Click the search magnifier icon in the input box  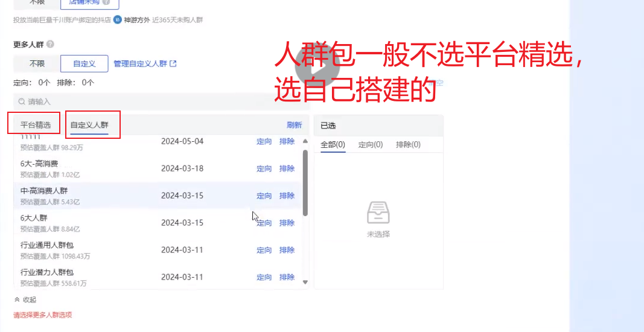[x=22, y=101]
